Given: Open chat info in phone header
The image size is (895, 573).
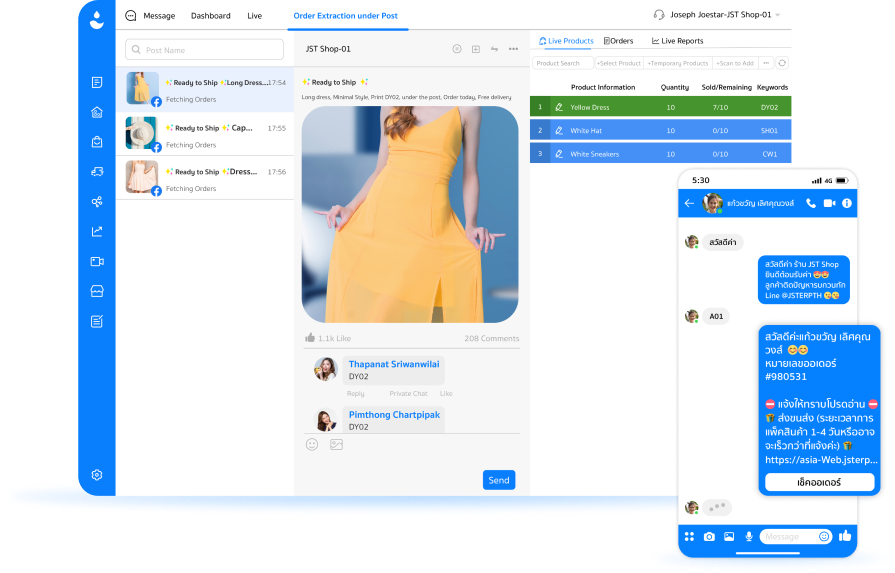Looking at the screenshot, I should 846,203.
